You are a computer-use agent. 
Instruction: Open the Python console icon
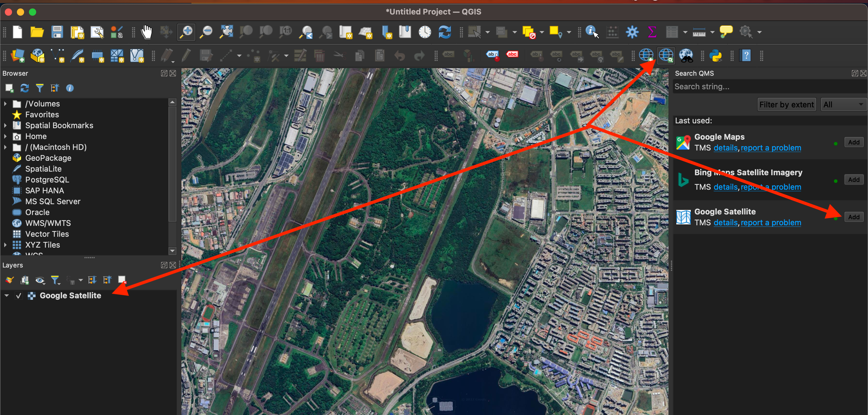pyautogui.click(x=715, y=55)
